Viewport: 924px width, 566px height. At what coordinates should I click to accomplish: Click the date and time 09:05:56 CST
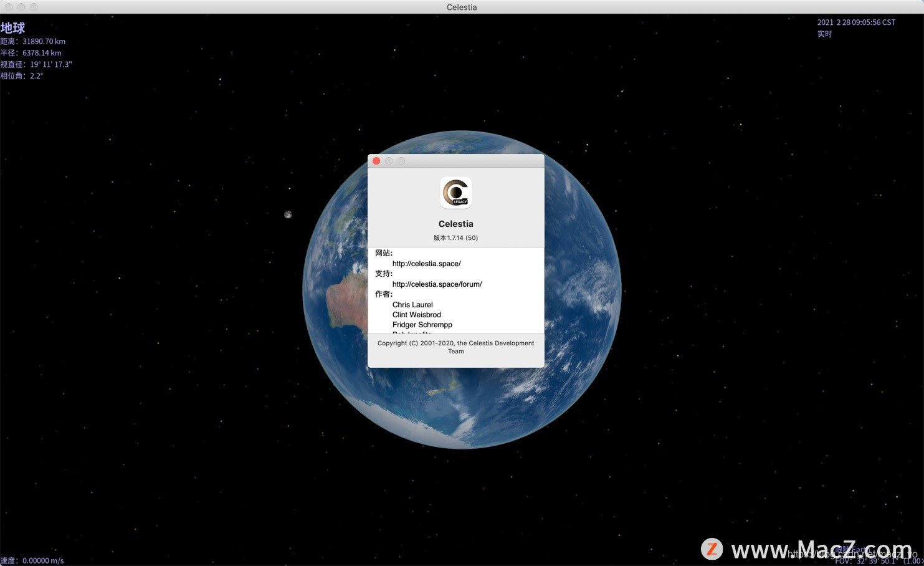tap(856, 22)
